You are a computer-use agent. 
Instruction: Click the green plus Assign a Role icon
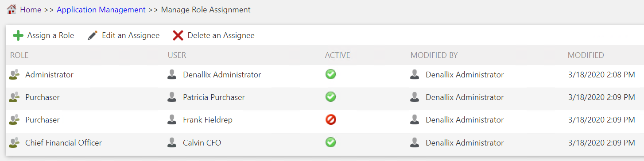[18, 35]
